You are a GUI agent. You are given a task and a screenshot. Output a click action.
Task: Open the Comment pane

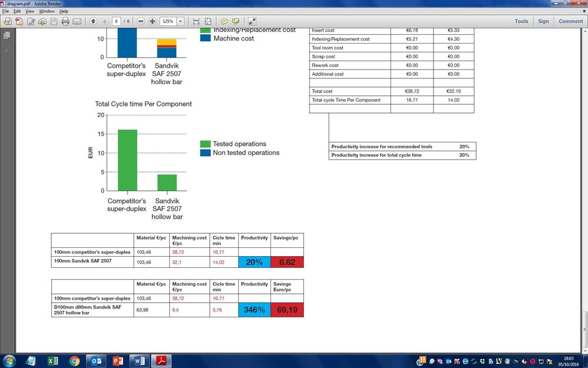coord(571,21)
